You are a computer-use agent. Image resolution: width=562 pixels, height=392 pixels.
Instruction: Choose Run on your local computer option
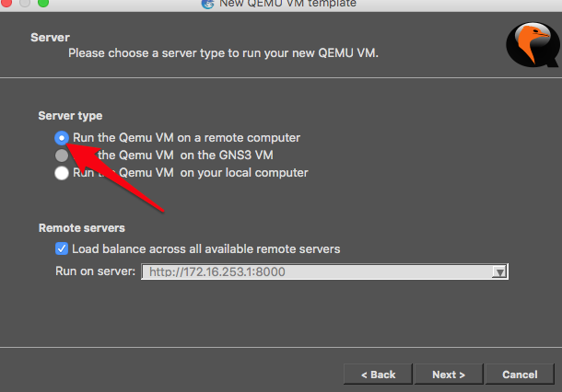pos(62,173)
